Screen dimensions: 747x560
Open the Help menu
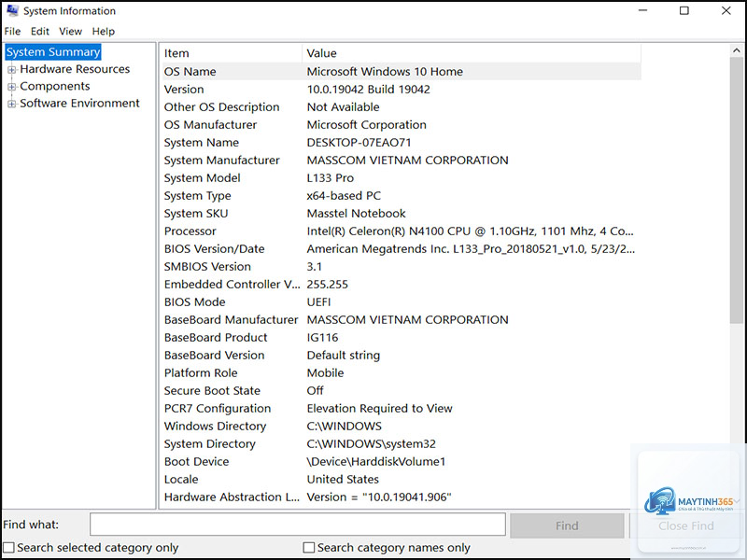104,32
